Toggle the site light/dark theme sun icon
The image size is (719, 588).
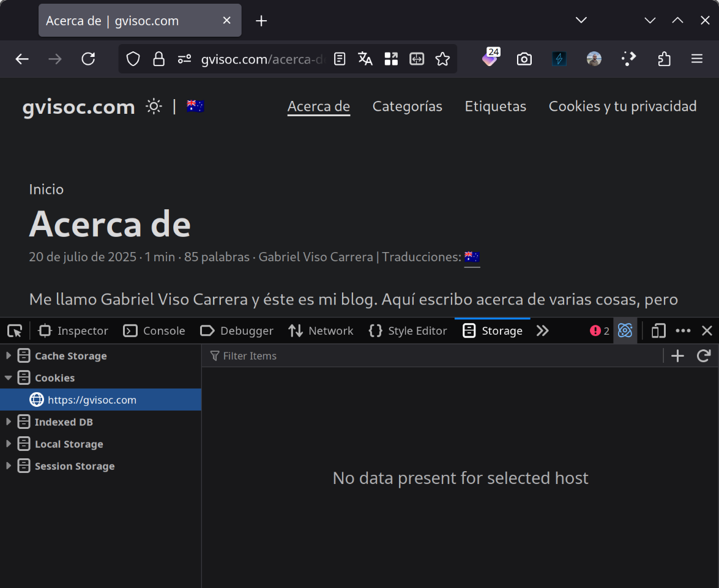pos(154,106)
